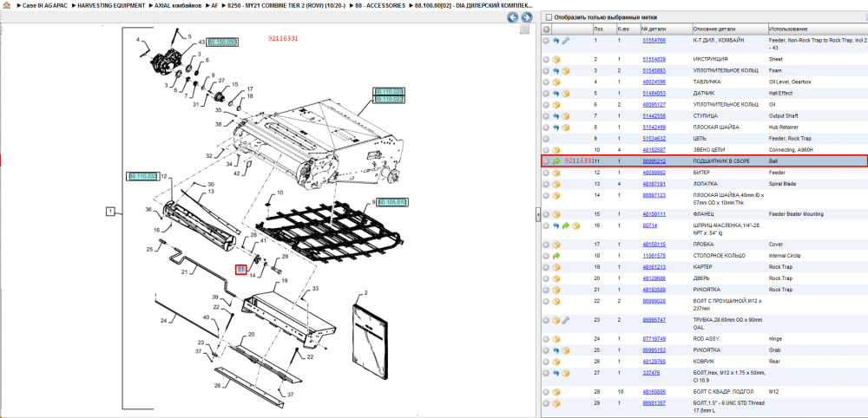Open part number link 51554766
868x418 pixels.
click(654, 41)
